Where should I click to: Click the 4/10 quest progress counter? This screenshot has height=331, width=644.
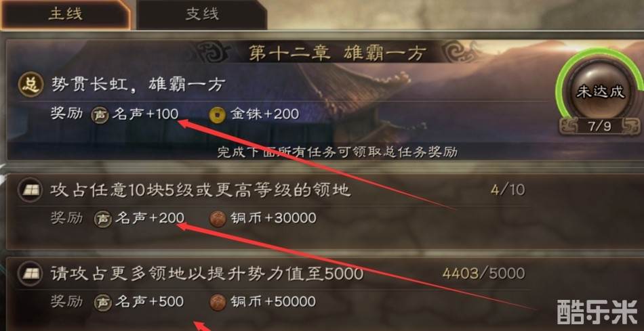point(508,190)
